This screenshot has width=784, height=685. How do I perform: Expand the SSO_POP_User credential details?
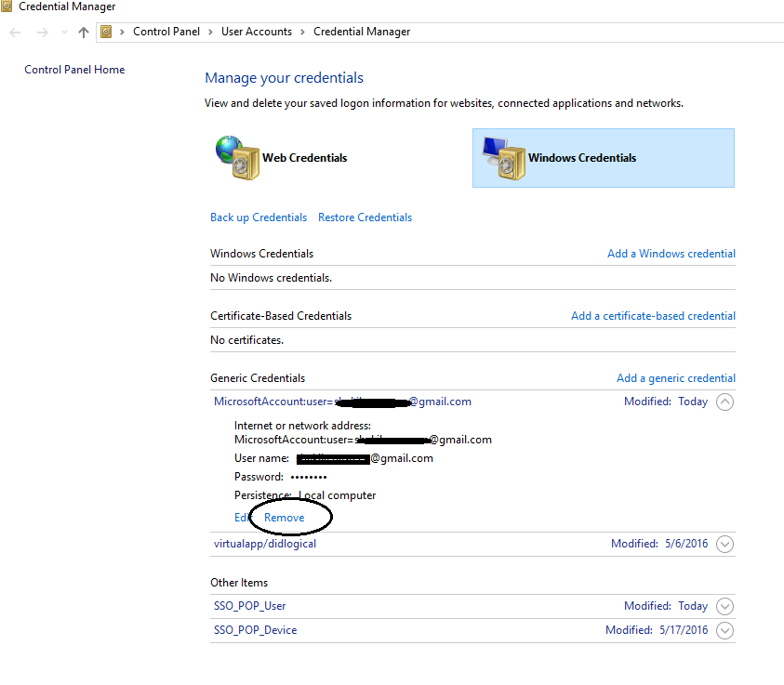(724, 605)
